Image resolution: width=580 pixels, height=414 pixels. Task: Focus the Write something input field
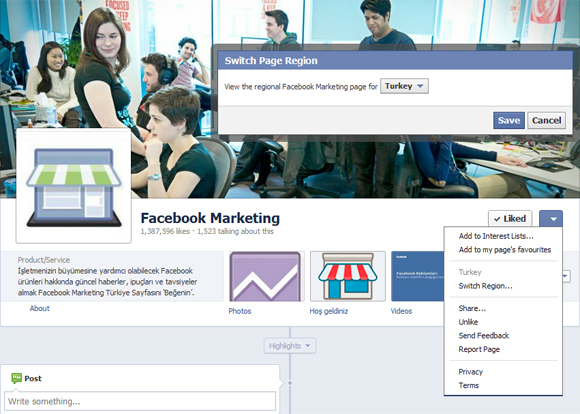tap(140, 401)
